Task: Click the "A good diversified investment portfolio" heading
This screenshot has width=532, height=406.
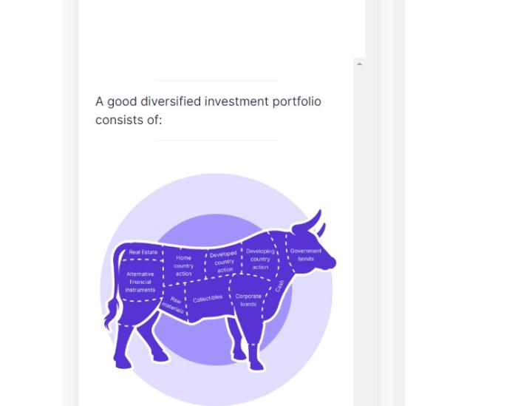Action: click(x=208, y=101)
